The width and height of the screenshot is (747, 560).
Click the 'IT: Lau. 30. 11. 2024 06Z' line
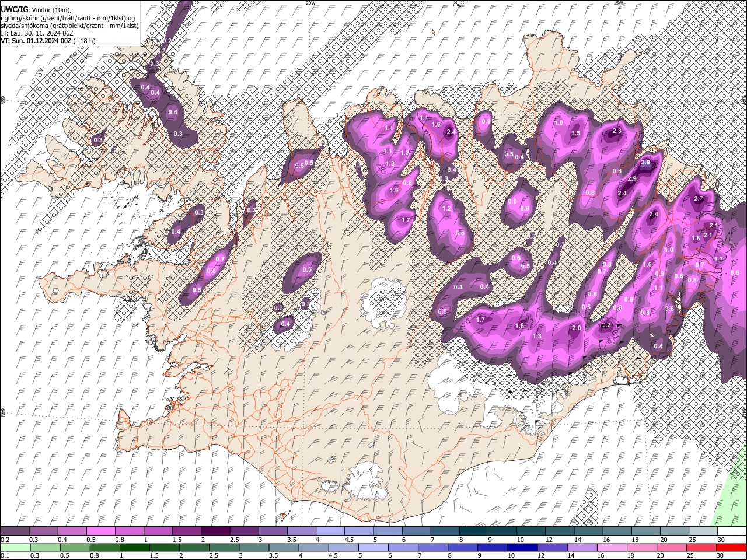(x=37, y=33)
